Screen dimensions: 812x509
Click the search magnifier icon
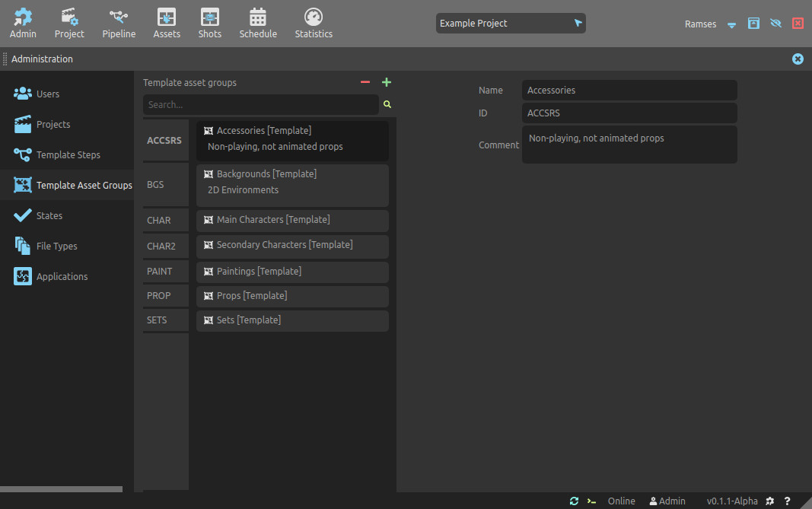[387, 104]
